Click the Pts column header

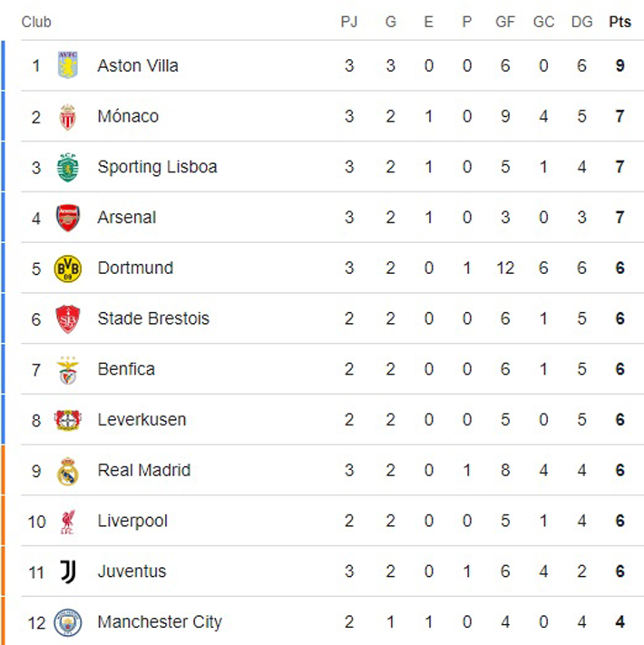tap(620, 22)
